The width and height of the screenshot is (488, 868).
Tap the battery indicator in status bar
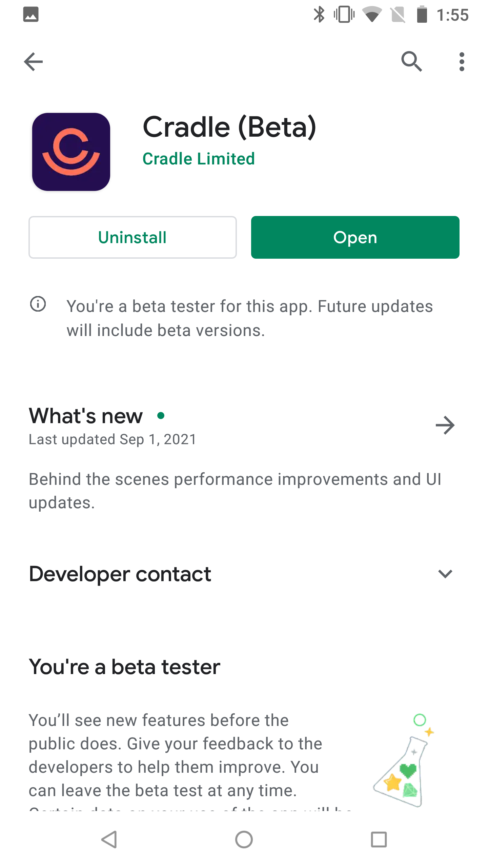[x=421, y=14]
